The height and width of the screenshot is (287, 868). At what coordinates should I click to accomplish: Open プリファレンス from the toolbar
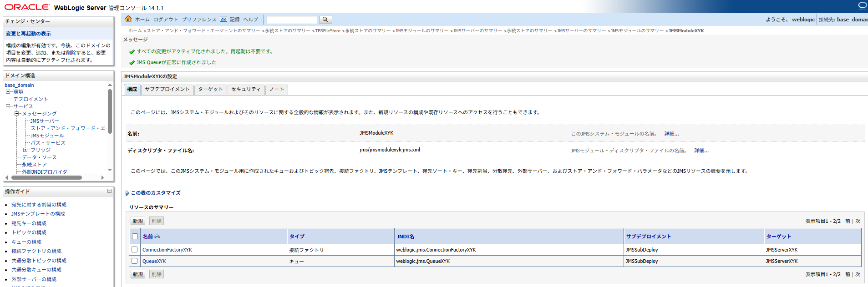tap(199, 20)
